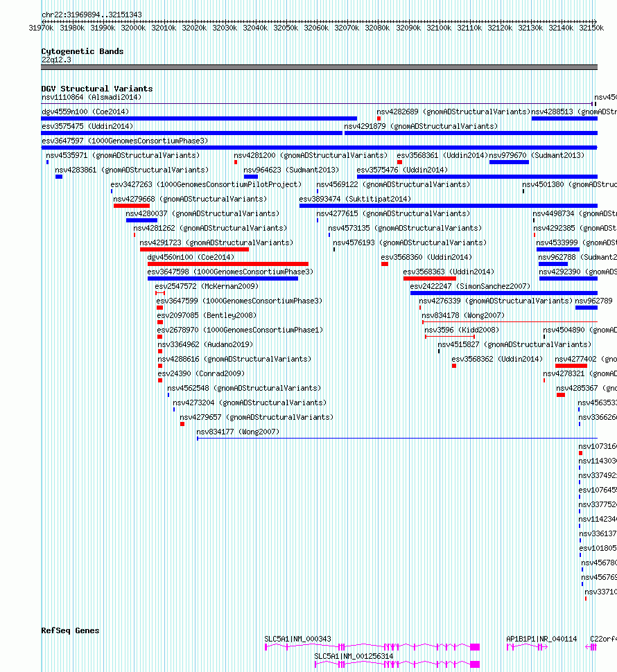617x672 pixels.
Task: Open variant esv3568363 (Uddin2014)
Action: (449, 272)
